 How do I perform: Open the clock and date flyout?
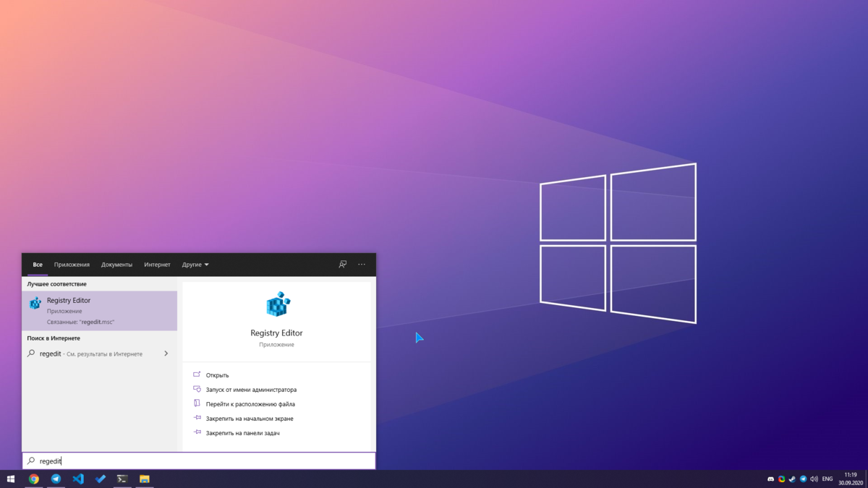pos(851,479)
